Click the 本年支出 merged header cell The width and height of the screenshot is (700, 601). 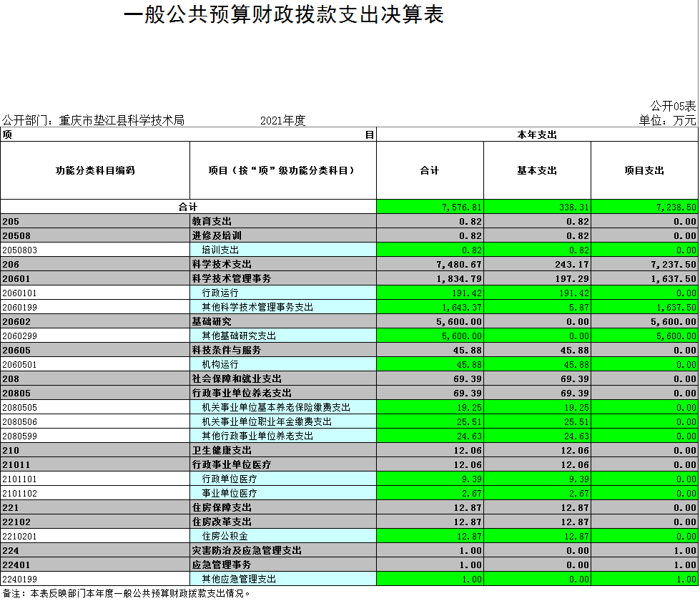[537, 135]
